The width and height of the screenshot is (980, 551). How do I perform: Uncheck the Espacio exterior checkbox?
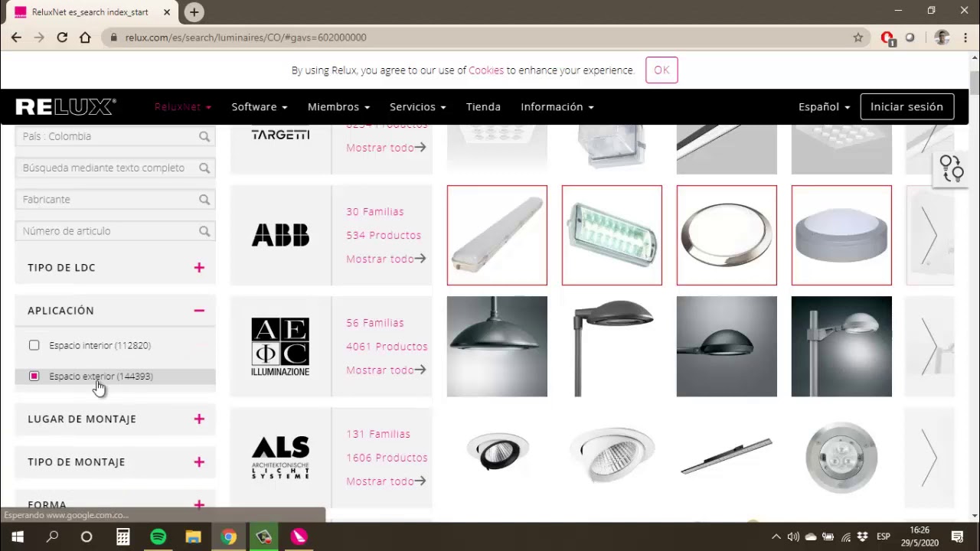pyautogui.click(x=34, y=376)
